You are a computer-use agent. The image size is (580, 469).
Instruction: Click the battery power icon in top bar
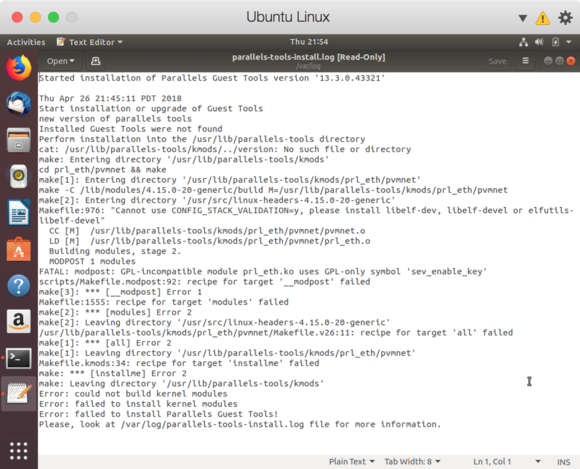point(555,42)
